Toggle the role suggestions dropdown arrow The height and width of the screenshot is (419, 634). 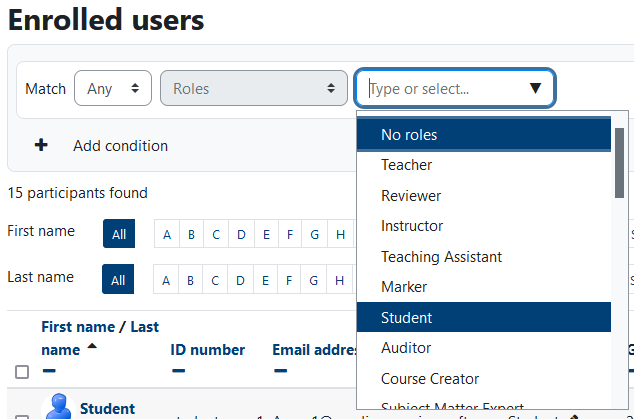(x=535, y=88)
